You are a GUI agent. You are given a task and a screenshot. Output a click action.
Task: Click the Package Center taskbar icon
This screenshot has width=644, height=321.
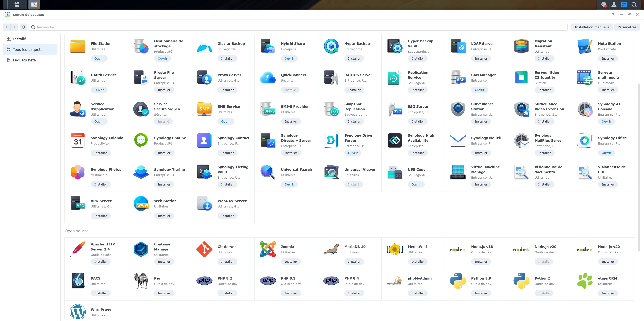click(x=34, y=5)
